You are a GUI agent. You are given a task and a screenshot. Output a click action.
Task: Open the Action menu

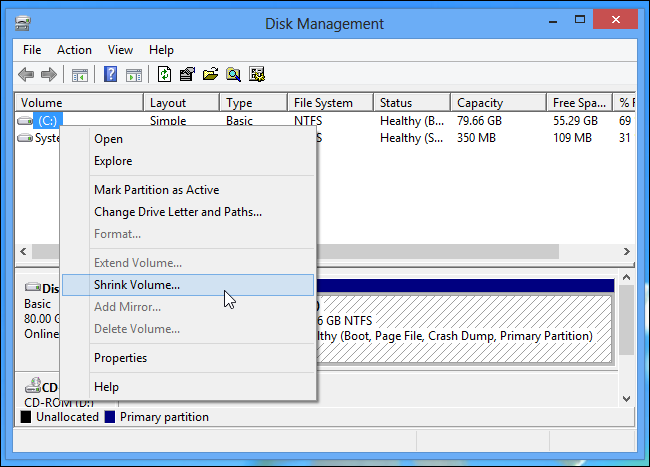(x=74, y=49)
